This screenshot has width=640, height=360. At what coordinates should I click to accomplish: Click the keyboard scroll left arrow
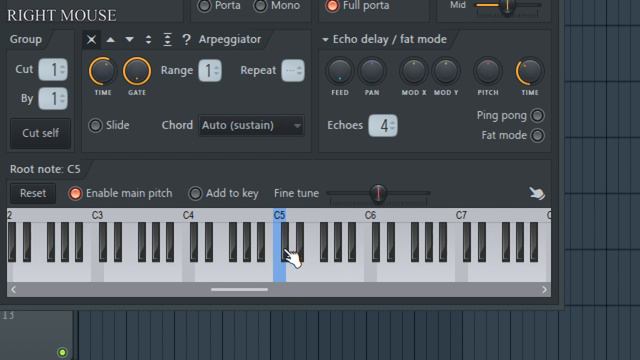click(x=13, y=289)
